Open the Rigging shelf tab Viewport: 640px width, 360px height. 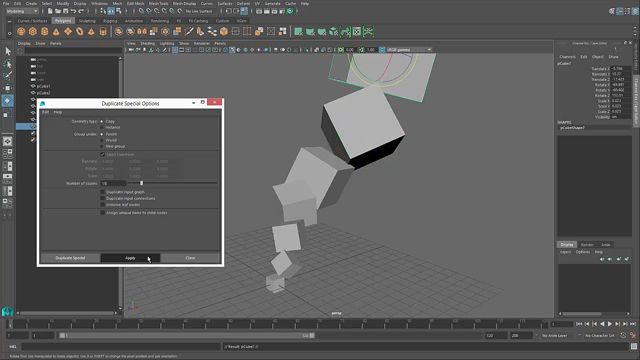pyautogui.click(x=110, y=21)
